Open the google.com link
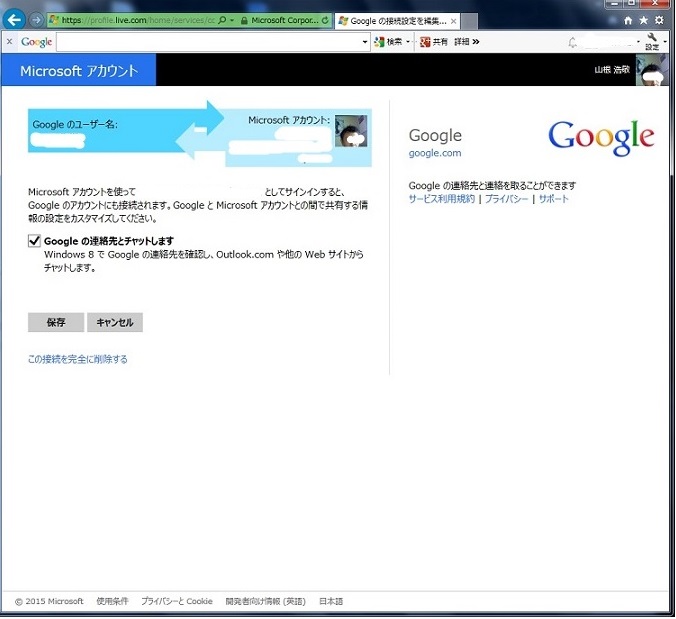 pyautogui.click(x=435, y=153)
